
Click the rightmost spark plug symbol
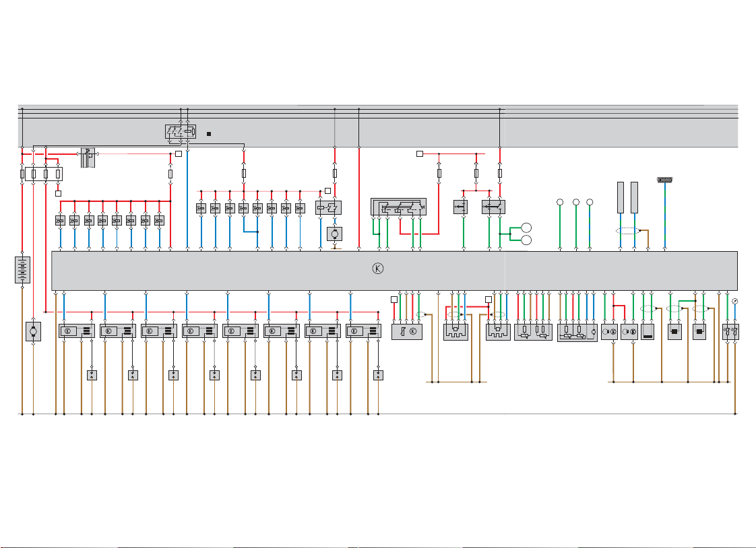(x=379, y=374)
